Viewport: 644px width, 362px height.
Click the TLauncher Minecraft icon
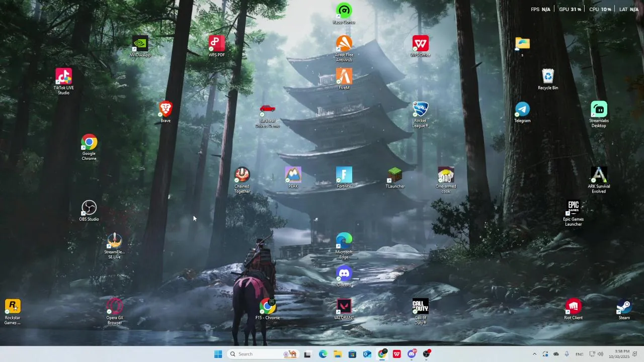coord(395,177)
